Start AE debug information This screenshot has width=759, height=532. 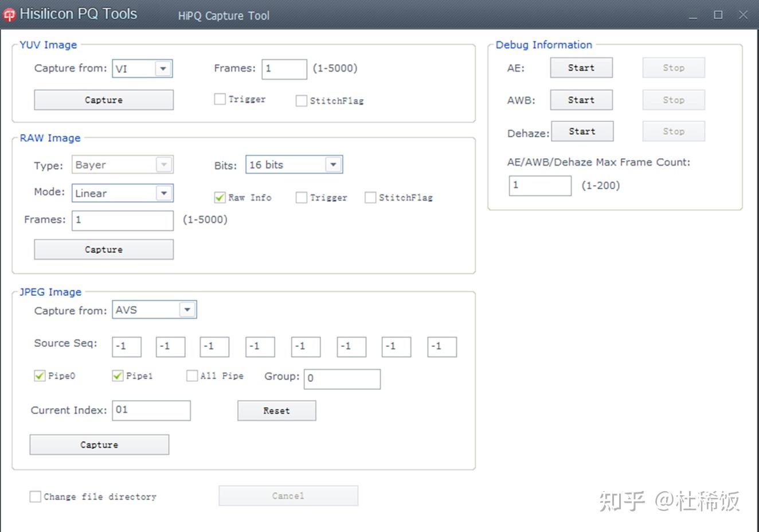click(x=581, y=68)
